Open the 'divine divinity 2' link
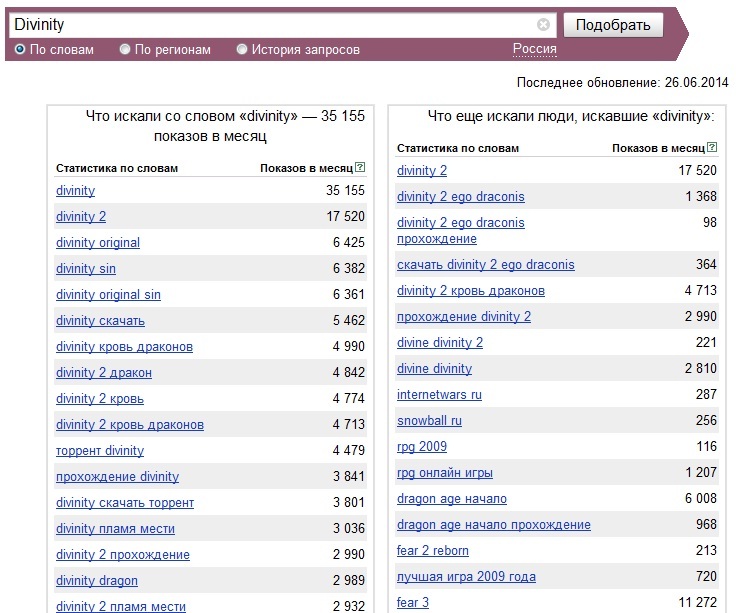736x613 pixels. click(440, 343)
